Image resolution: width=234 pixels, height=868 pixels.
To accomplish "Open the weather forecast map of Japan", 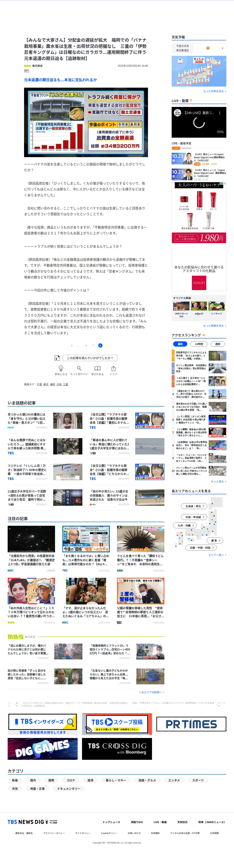I will point(199,71).
